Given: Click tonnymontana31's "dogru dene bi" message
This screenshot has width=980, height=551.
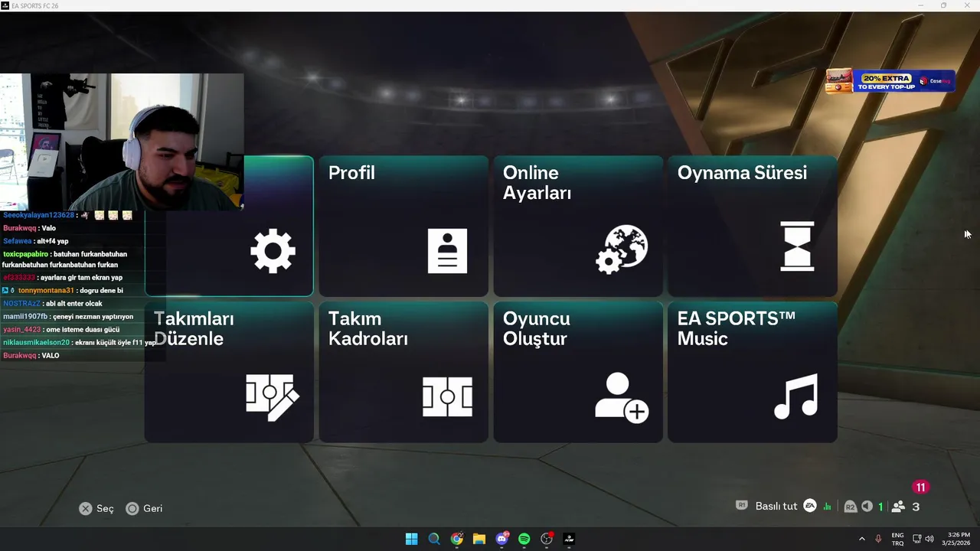Looking at the screenshot, I should 63,291.
